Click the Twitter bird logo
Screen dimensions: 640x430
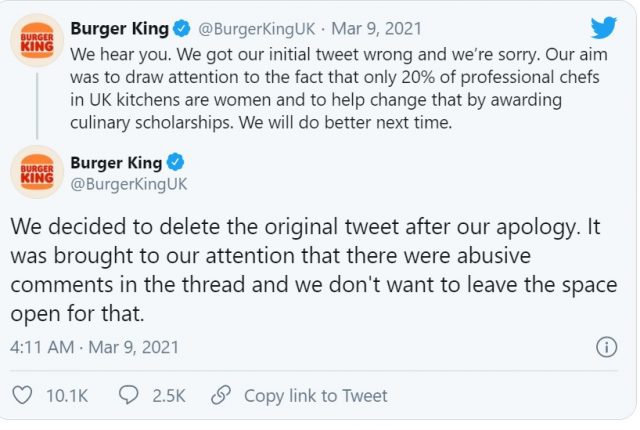(x=603, y=27)
